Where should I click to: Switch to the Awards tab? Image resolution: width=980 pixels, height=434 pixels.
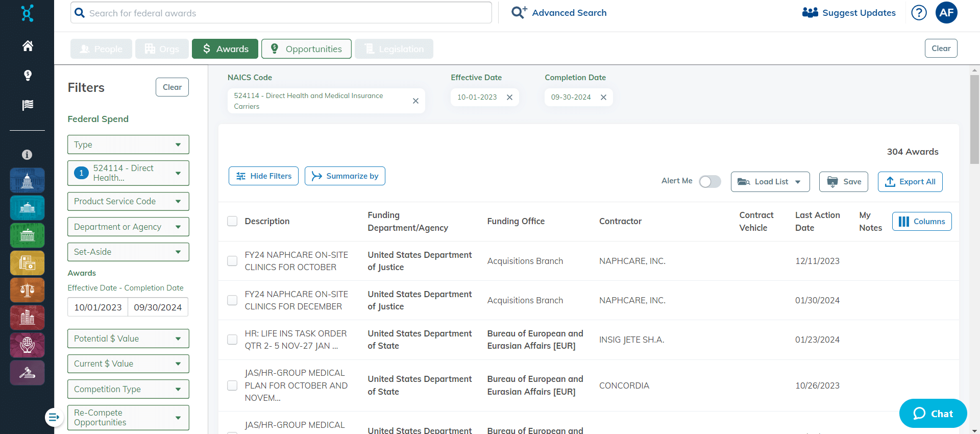(x=225, y=49)
